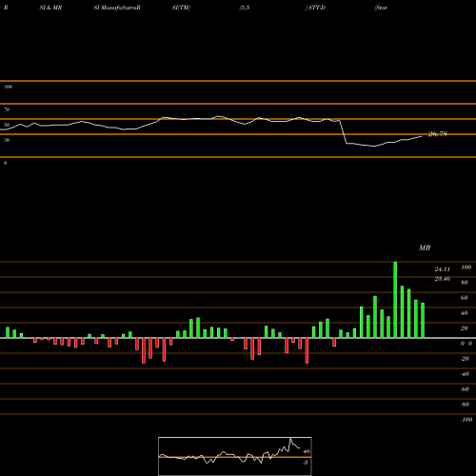
Task: Click the tallest green MR bar
Action: tap(395, 300)
